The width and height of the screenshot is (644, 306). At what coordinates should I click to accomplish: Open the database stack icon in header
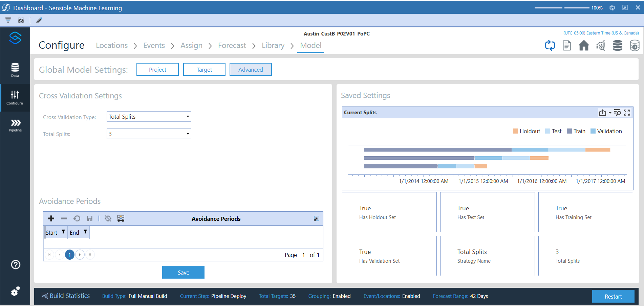point(618,45)
